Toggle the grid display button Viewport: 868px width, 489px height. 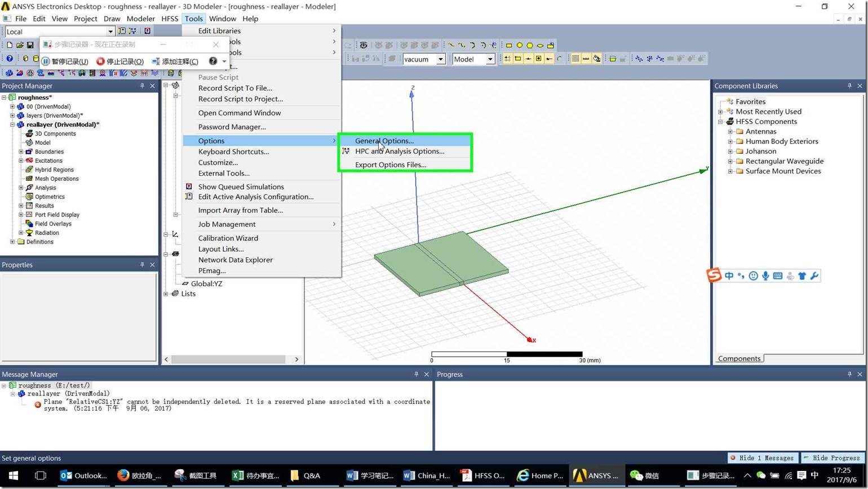click(x=575, y=59)
